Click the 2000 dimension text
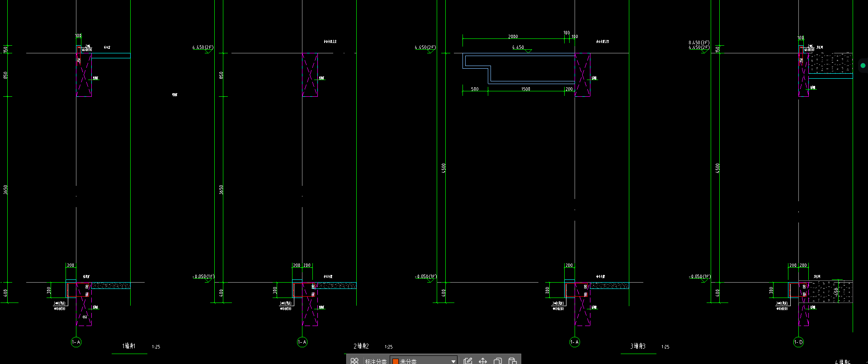 click(513, 37)
